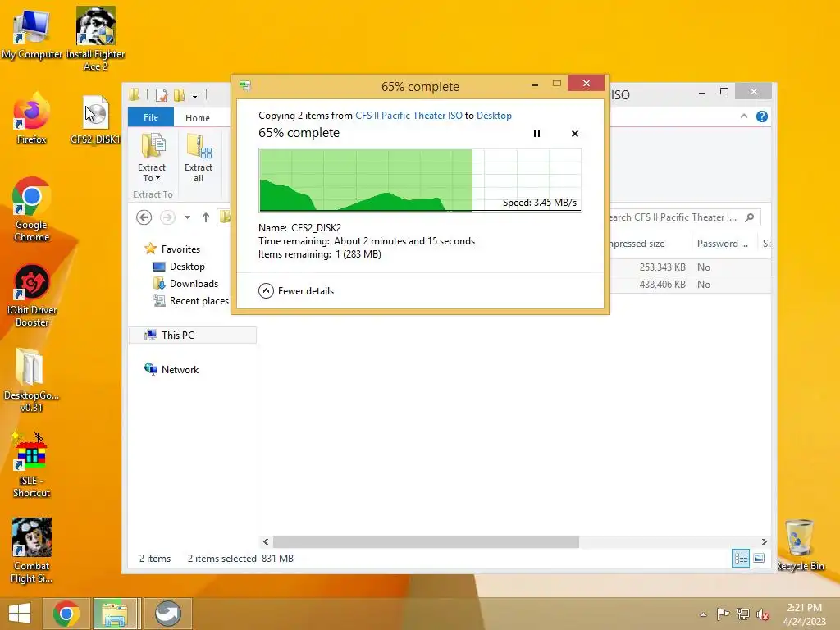Switch to the Home ribbon tab
This screenshot has width=840, height=630.
pyautogui.click(x=198, y=118)
